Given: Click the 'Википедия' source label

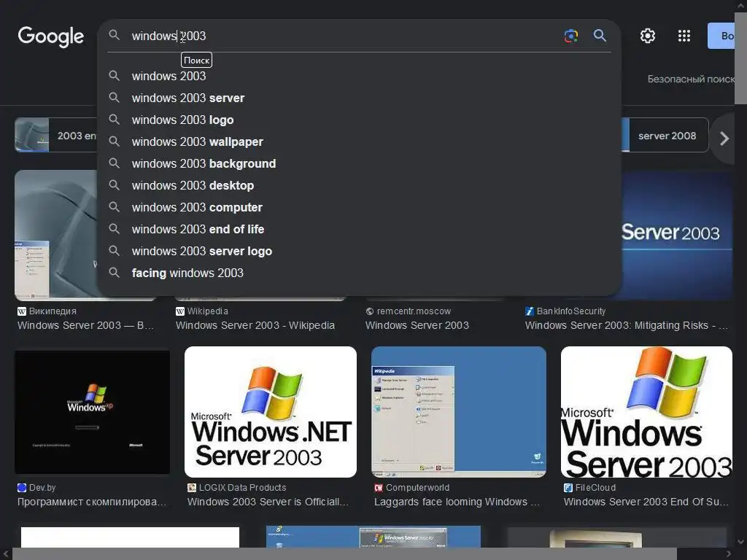Looking at the screenshot, I should [x=53, y=311].
